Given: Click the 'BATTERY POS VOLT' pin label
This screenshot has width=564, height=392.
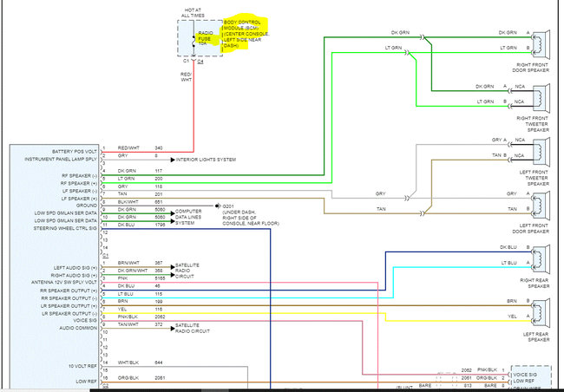Looking at the screenshot, I should click(x=75, y=152).
